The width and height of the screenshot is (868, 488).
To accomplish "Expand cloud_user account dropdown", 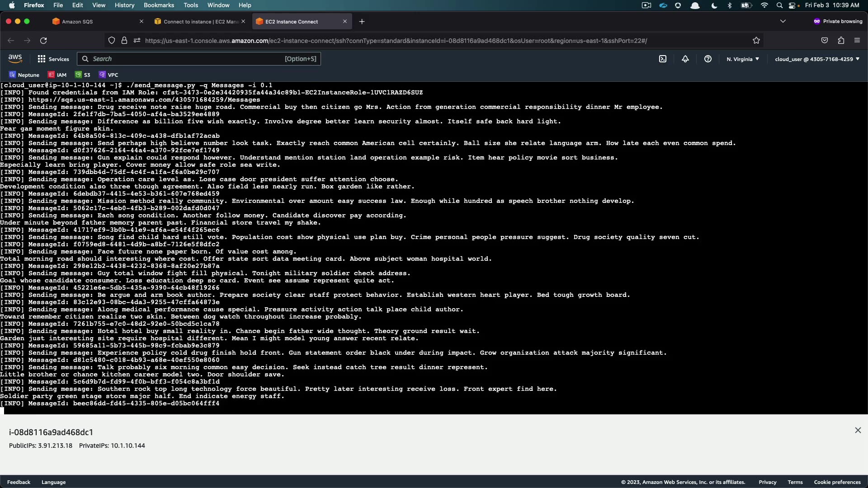I will (x=817, y=59).
